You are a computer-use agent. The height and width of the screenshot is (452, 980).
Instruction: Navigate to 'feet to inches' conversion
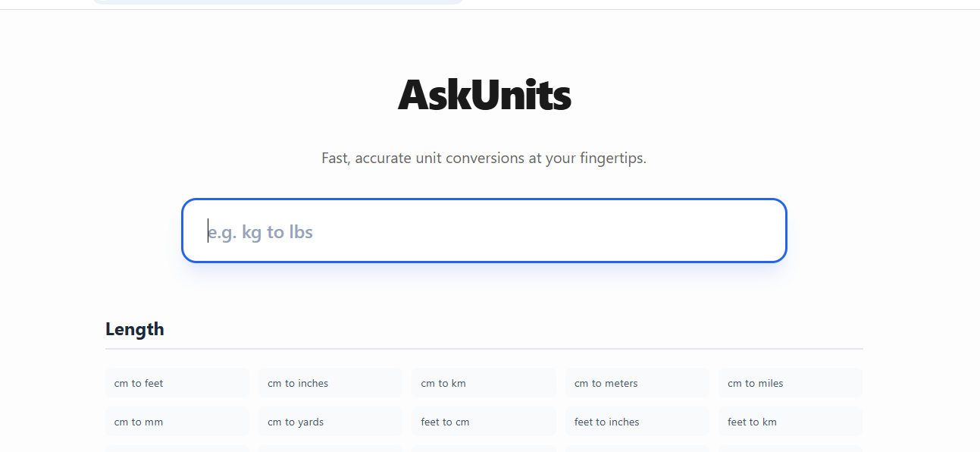click(x=637, y=422)
